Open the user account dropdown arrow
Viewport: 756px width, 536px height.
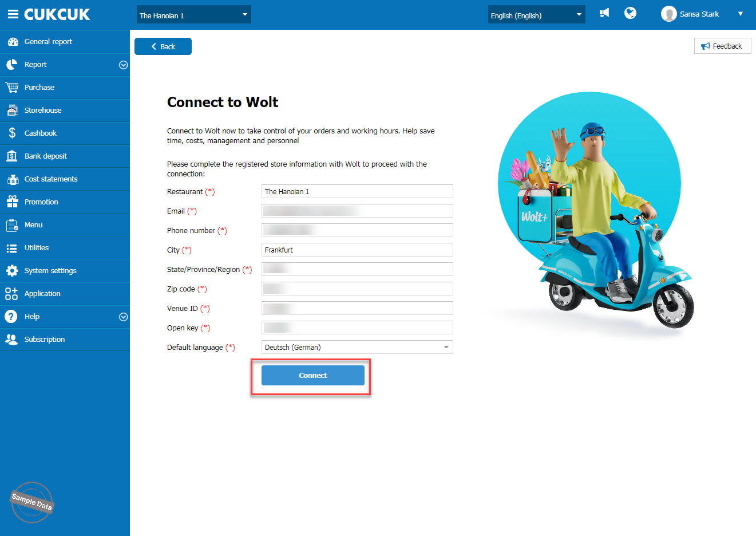coord(741,14)
